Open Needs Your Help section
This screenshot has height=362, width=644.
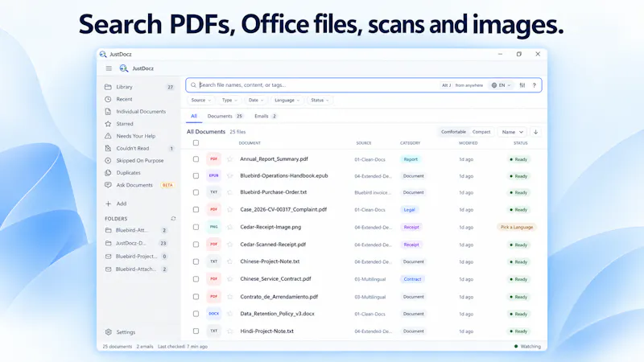coord(139,136)
